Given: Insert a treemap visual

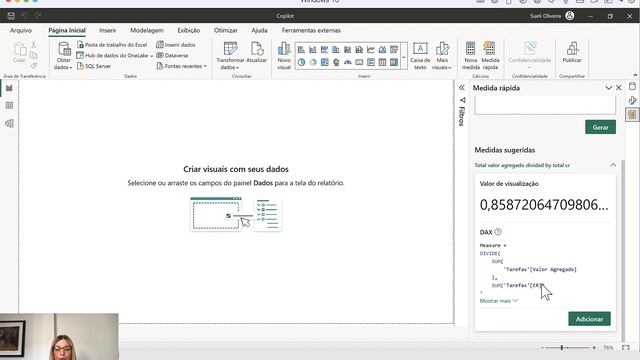Looking at the screenshot, I should [x=324, y=62].
